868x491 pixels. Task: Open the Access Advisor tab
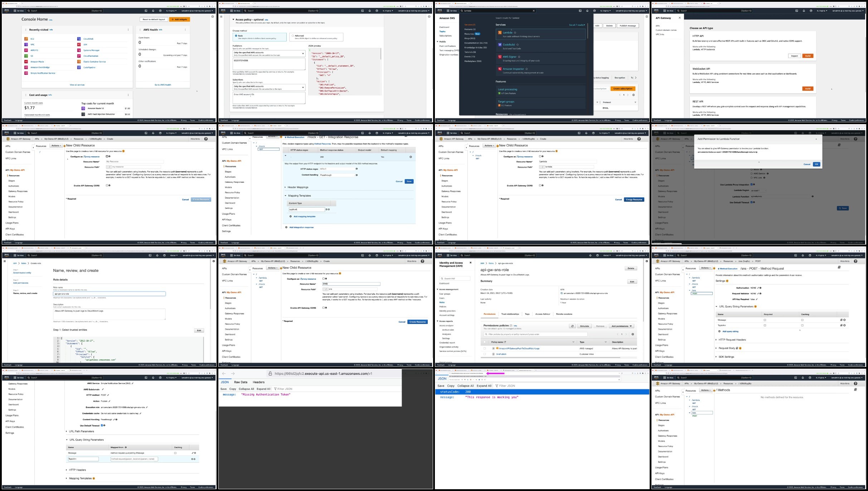click(543, 314)
